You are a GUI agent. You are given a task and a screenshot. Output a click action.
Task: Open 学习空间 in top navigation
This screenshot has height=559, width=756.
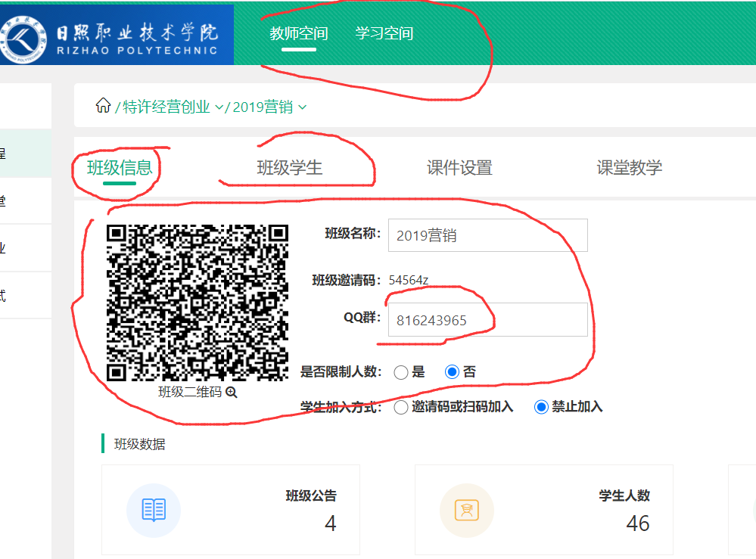click(x=384, y=33)
